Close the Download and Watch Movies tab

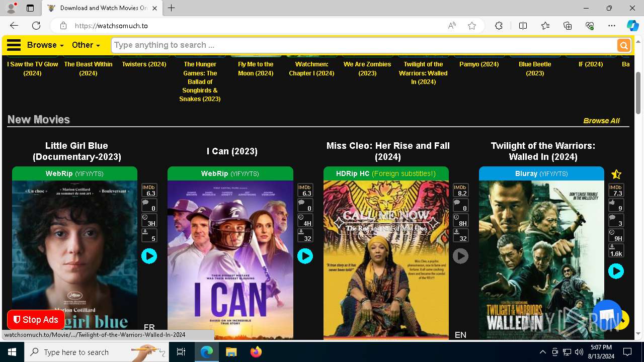point(155,8)
